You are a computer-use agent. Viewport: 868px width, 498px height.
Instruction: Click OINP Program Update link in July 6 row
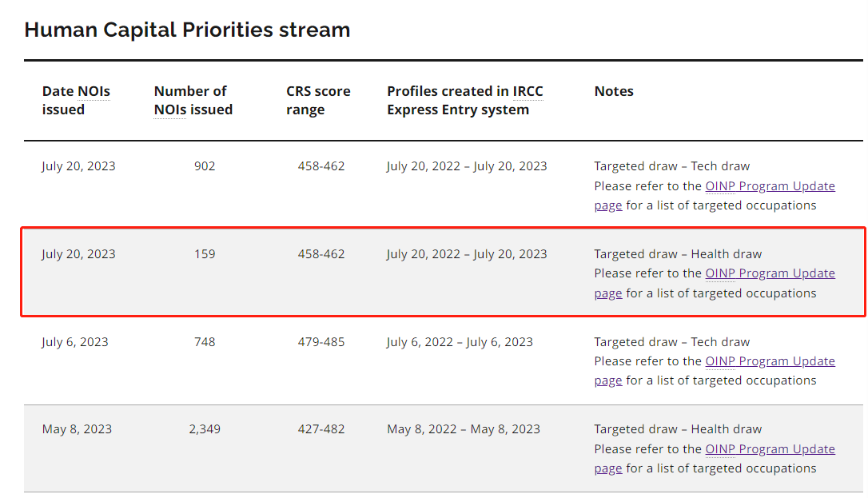(x=770, y=361)
